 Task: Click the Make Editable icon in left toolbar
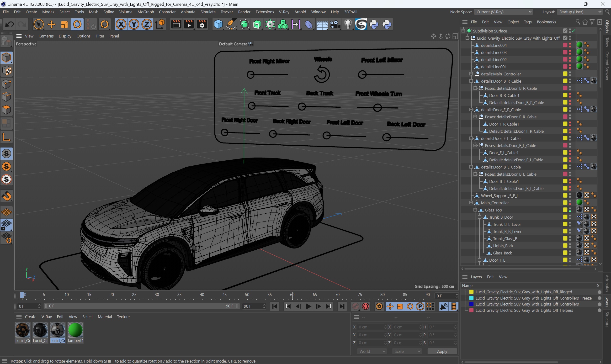click(x=7, y=41)
